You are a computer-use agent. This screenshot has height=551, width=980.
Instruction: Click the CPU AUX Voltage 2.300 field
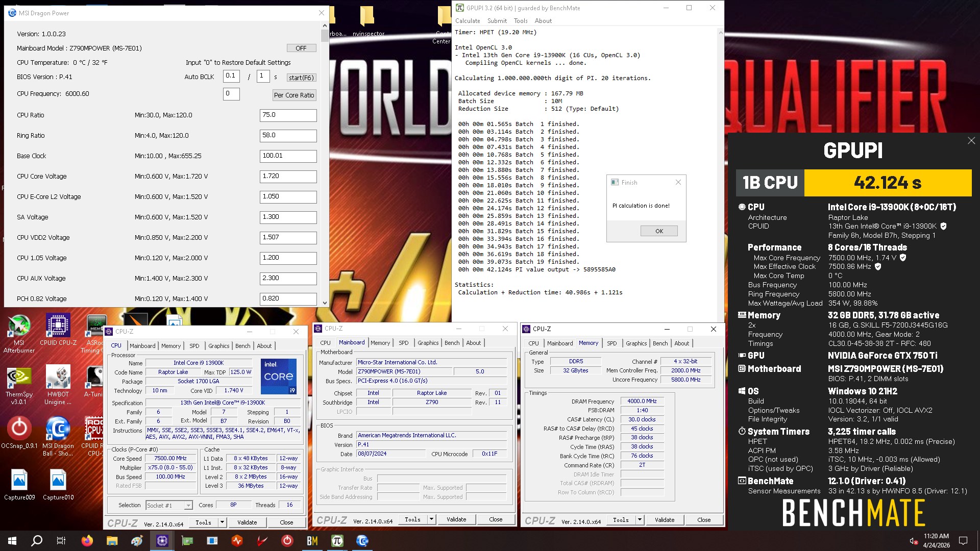288,279
